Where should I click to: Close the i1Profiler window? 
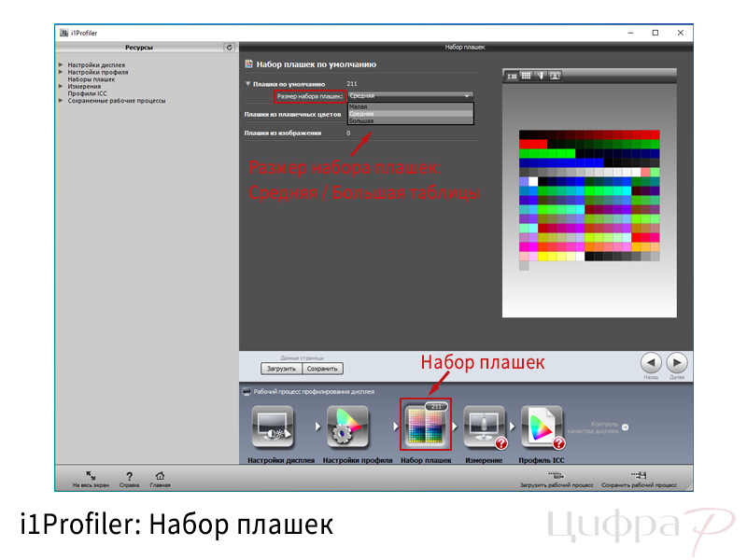pyautogui.click(x=681, y=33)
